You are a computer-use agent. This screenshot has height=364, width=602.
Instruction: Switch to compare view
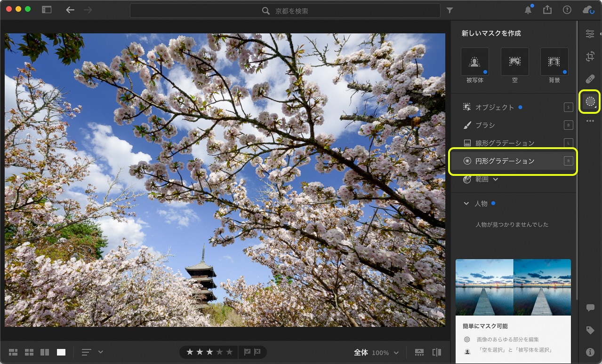(45, 352)
